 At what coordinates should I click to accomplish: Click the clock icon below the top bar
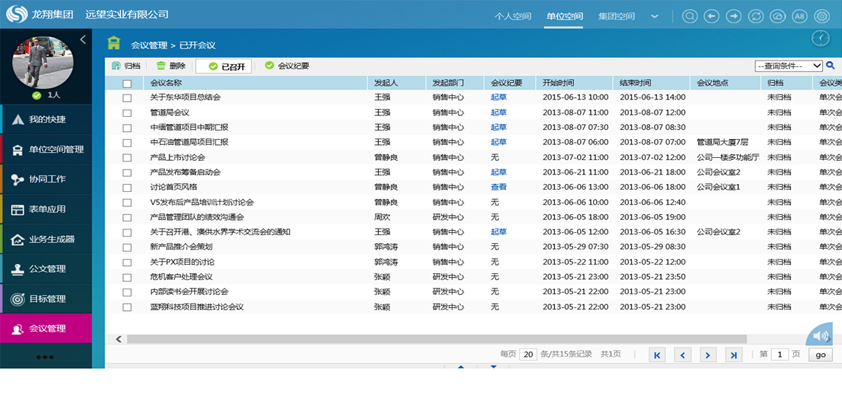click(x=820, y=39)
